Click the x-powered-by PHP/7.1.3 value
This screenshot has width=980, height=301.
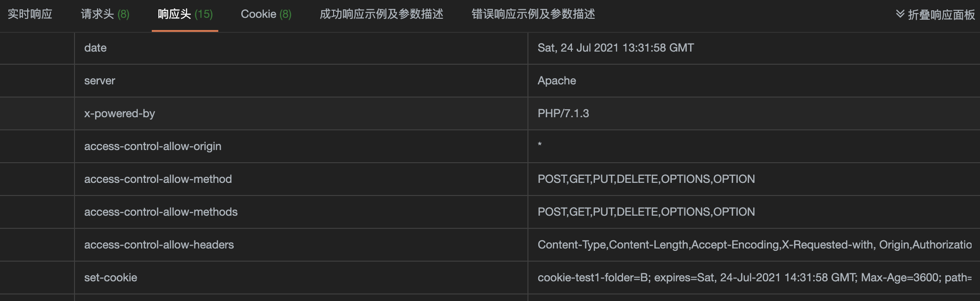[x=564, y=113]
